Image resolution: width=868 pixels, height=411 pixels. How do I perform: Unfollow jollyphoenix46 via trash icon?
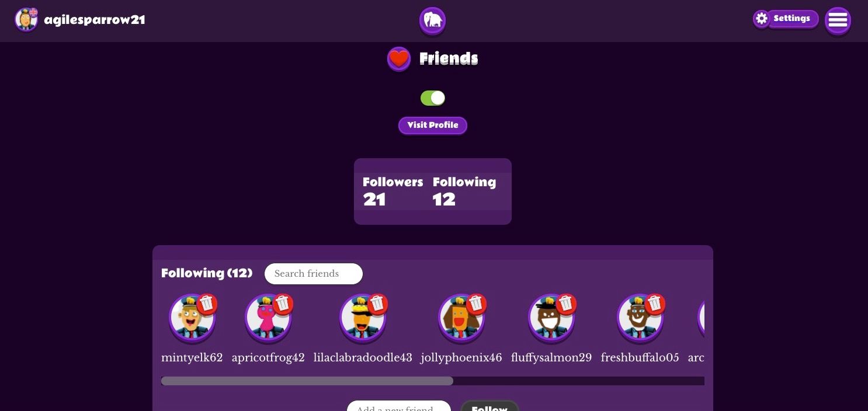tap(476, 304)
